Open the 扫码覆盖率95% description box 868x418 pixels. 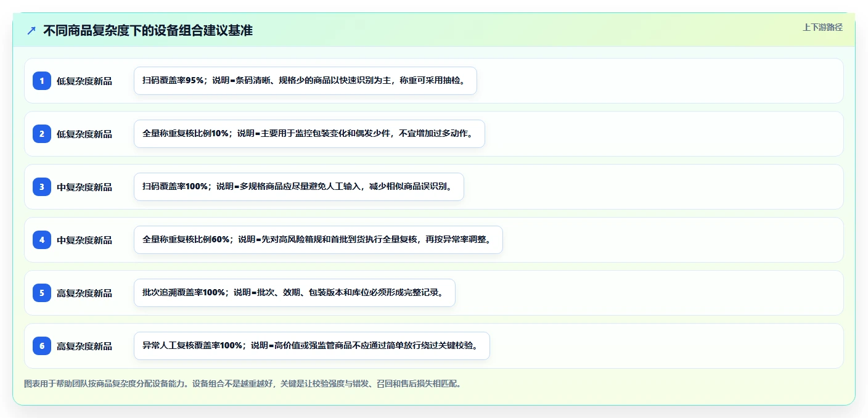[x=305, y=81]
